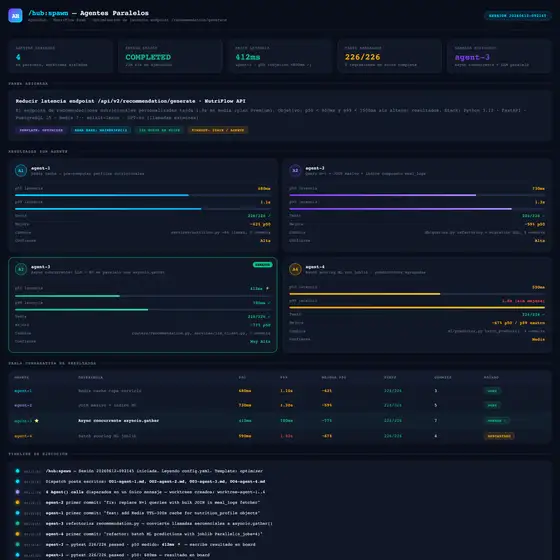This screenshot has width=560, height=560.
Task: Click the purple agent-3 winner value in summary
Action: (472, 57)
